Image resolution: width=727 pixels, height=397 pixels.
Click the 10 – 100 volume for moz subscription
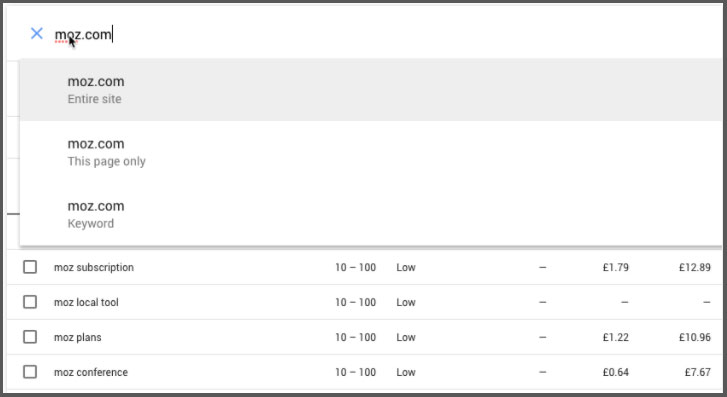click(x=356, y=268)
